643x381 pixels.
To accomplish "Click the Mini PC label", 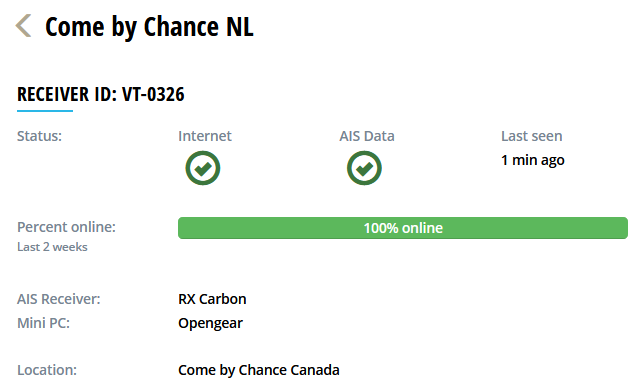I will click(43, 323).
